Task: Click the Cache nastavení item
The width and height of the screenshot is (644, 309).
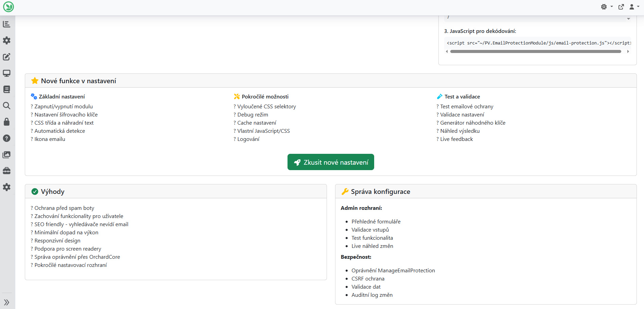Action: (x=255, y=123)
